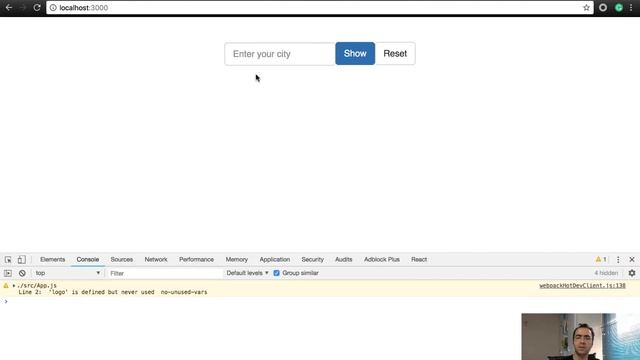The height and width of the screenshot is (360, 640).
Task: Click the Reset button
Action: coord(395,53)
